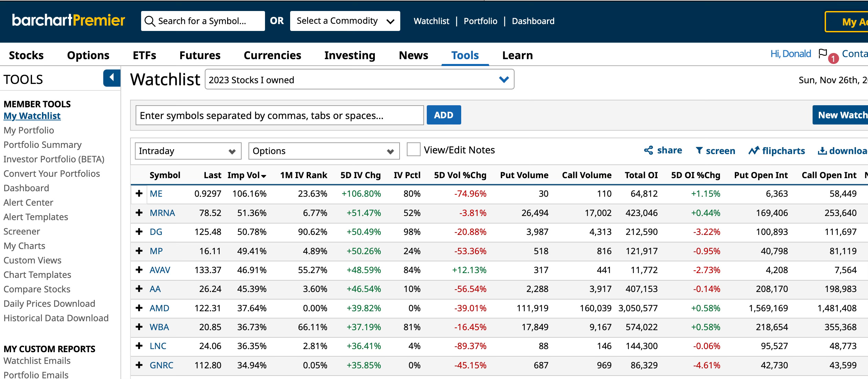
Task: Click the search magnifier icon
Action: pyautogui.click(x=150, y=21)
